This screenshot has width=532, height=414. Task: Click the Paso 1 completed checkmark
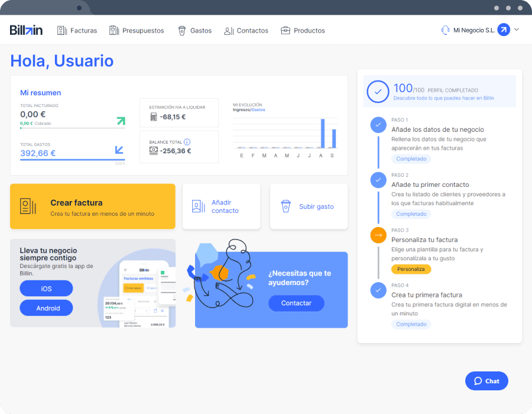click(378, 125)
